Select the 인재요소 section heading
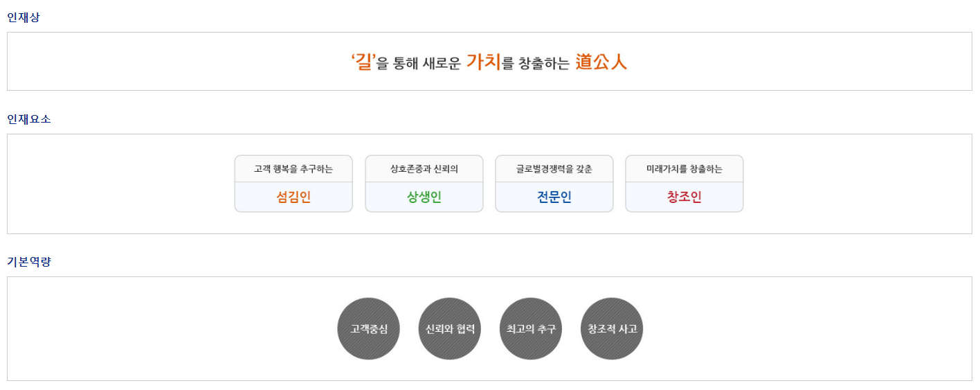Image resolution: width=980 pixels, height=390 pixels. [29, 119]
